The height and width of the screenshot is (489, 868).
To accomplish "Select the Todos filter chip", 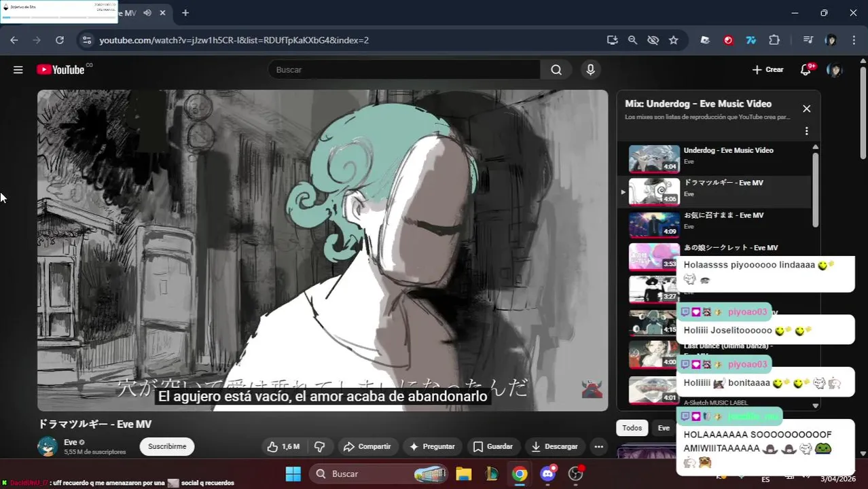I will click(632, 428).
